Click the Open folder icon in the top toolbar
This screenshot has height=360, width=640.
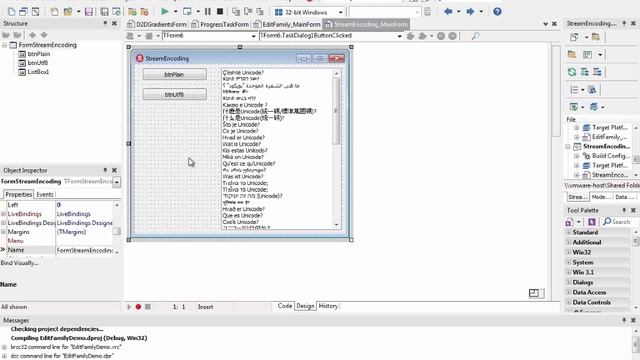pyautogui.click(x=67, y=12)
